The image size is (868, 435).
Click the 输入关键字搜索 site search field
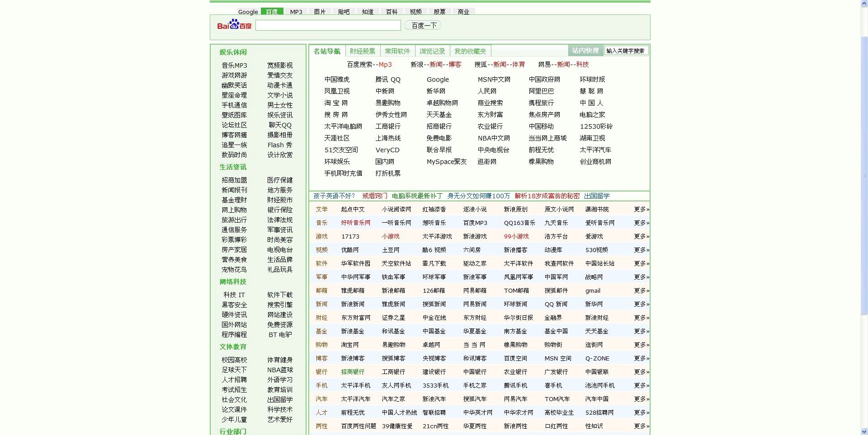626,51
